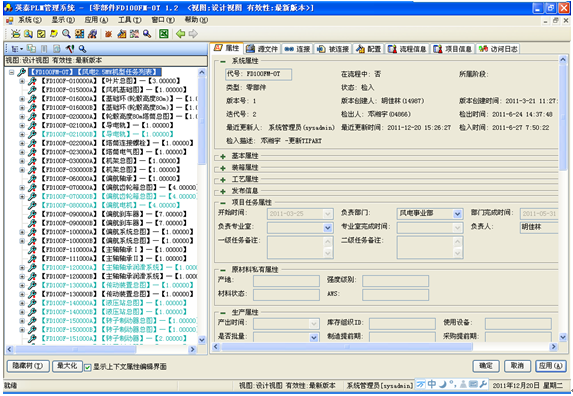
Task: Click the 负责人 field containing 胡佳林
Action: pyautogui.click(x=539, y=227)
